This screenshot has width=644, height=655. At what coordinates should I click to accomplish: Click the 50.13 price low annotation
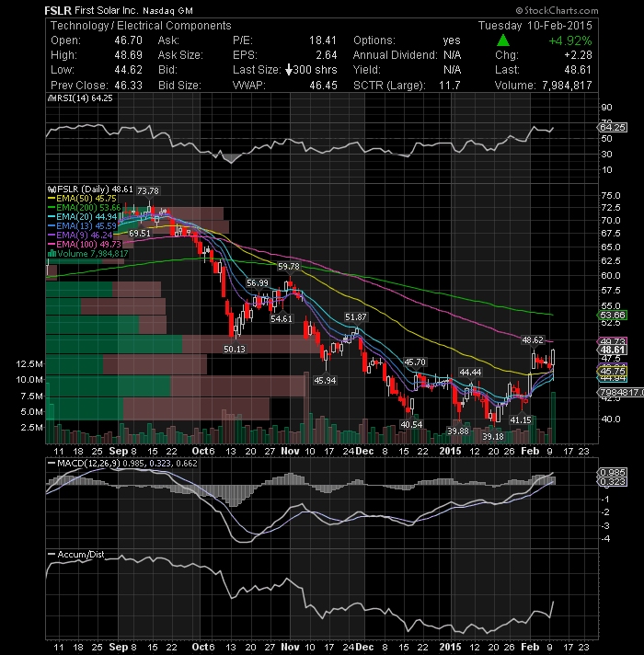tap(235, 349)
